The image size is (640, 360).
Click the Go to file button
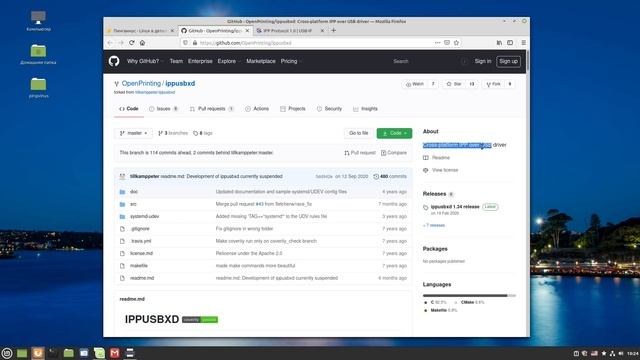tap(359, 133)
